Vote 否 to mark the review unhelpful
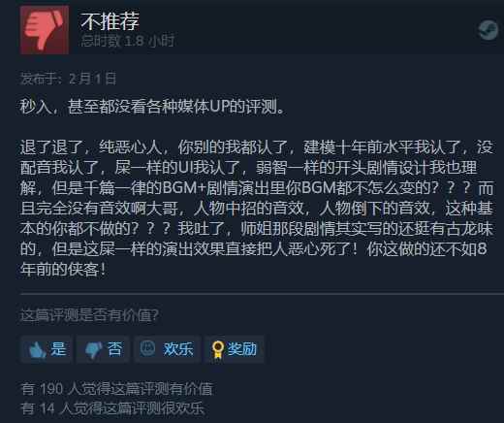Screen dimensions: 504x423 click(103, 349)
